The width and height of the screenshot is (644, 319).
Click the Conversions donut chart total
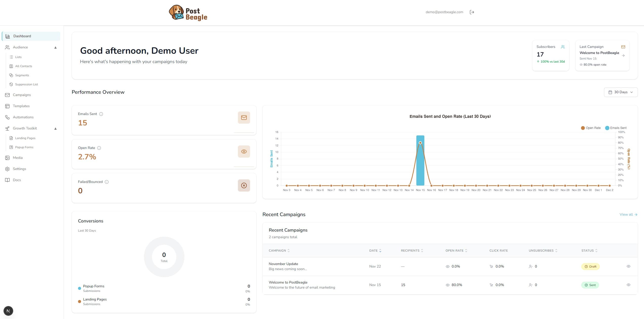coord(164,257)
